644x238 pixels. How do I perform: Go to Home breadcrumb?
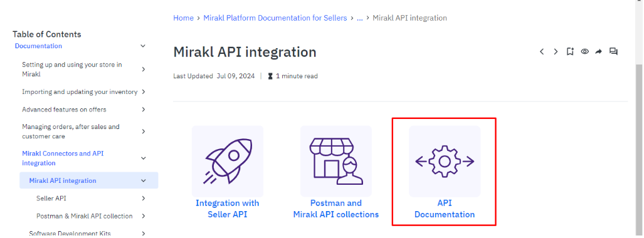pyautogui.click(x=183, y=18)
